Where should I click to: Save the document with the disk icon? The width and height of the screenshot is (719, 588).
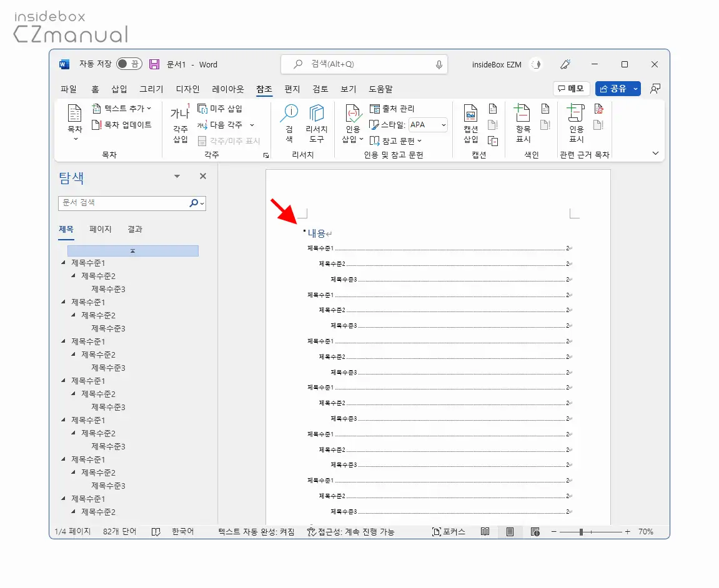click(x=154, y=65)
